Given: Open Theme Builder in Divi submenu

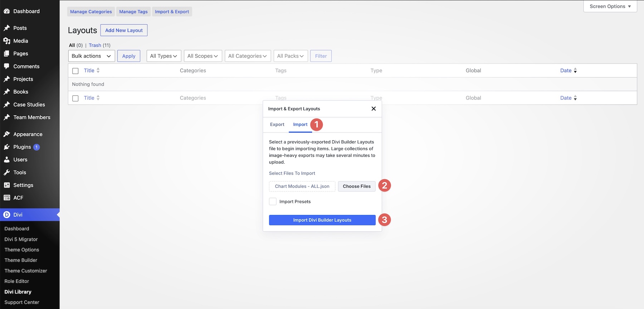Looking at the screenshot, I should pos(21,260).
